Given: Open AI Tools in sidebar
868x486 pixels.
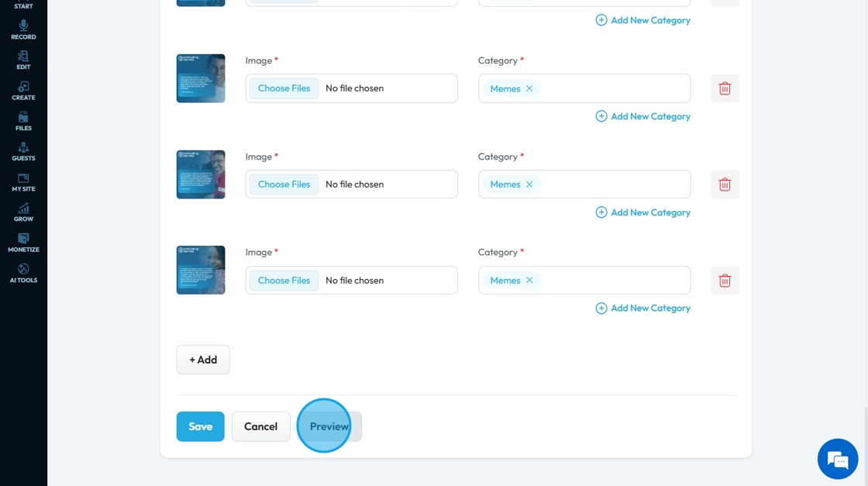Looking at the screenshot, I should (23, 274).
